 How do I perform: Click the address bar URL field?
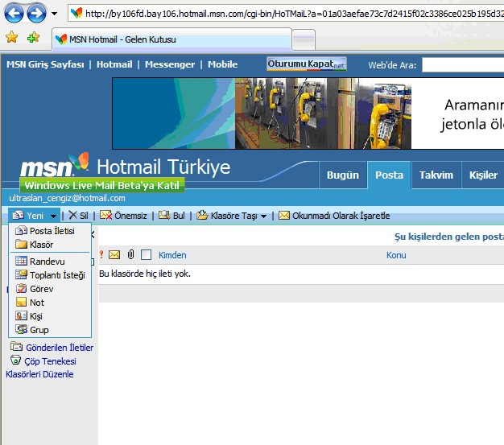click(x=286, y=13)
